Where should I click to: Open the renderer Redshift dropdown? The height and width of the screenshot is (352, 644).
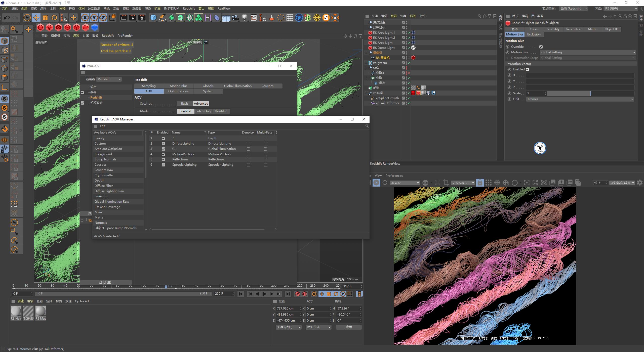109,79
